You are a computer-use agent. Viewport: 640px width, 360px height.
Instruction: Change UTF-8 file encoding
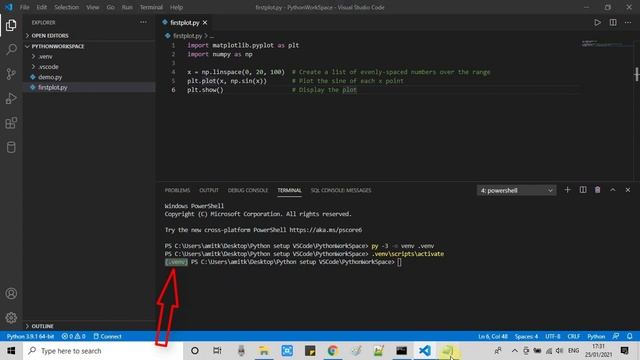553,336
